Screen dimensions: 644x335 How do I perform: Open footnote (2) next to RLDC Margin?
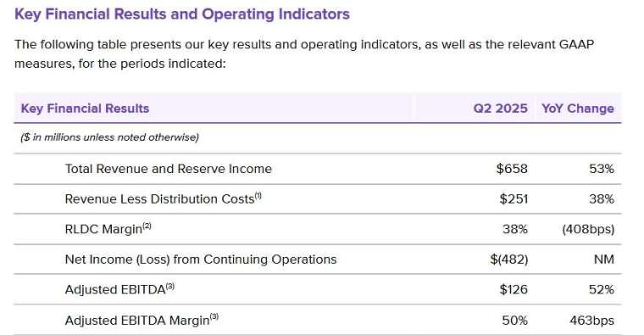tap(147, 226)
